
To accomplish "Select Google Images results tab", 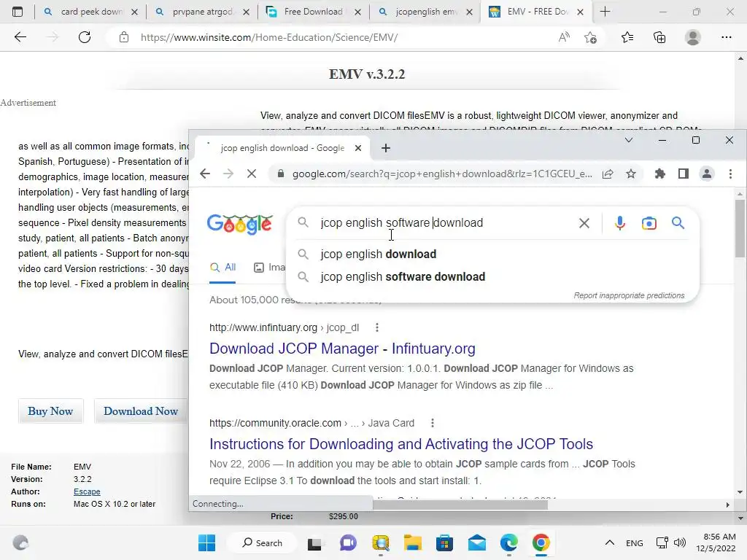I will click(270, 268).
